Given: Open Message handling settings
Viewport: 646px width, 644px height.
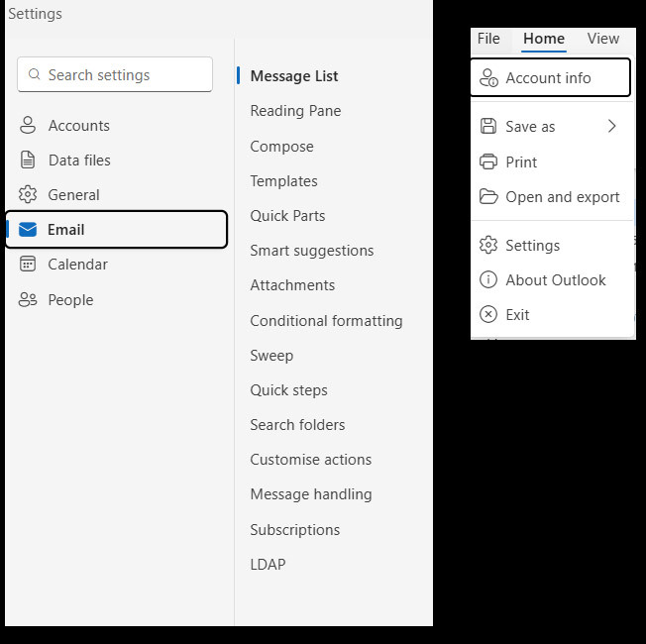Looking at the screenshot, I should (x=311, y=494).
